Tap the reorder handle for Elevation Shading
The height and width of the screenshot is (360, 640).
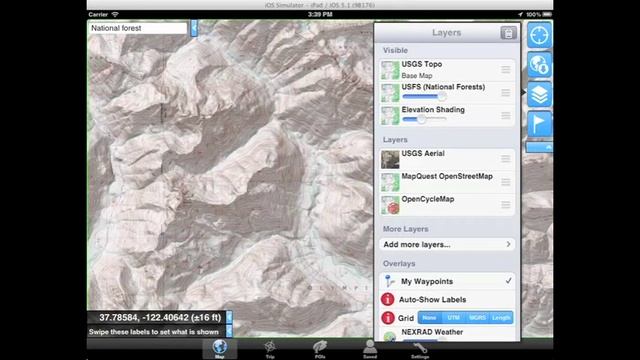click(x=506, y=116)
